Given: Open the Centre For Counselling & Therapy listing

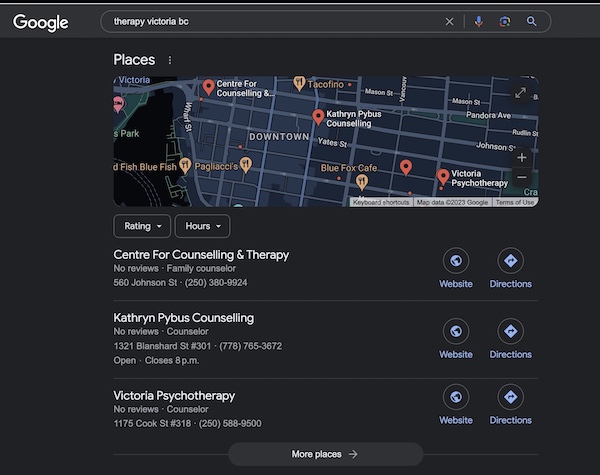Looking at the screenshot, I should click(201, 255).
